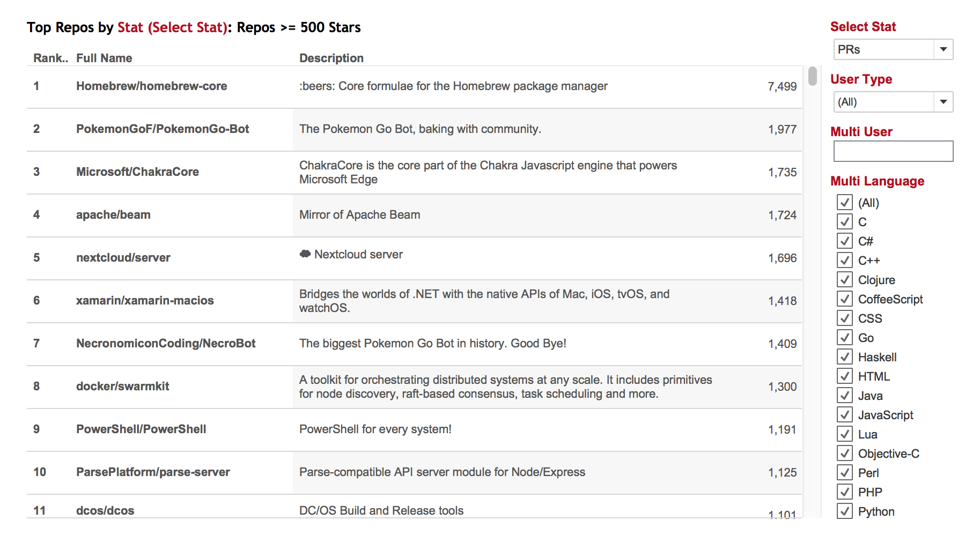This screenshot has width=980, height=542.
Task: Select Microsoft/ChakraCore in the list
Action: pyautogui.click(x=137, y=172)
